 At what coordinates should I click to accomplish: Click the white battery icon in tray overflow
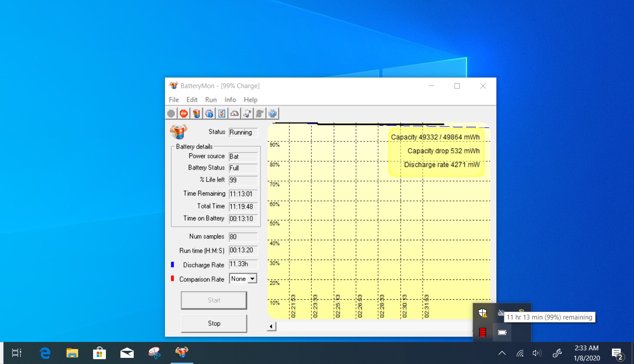pyautogui.click(x=502, y=332)
